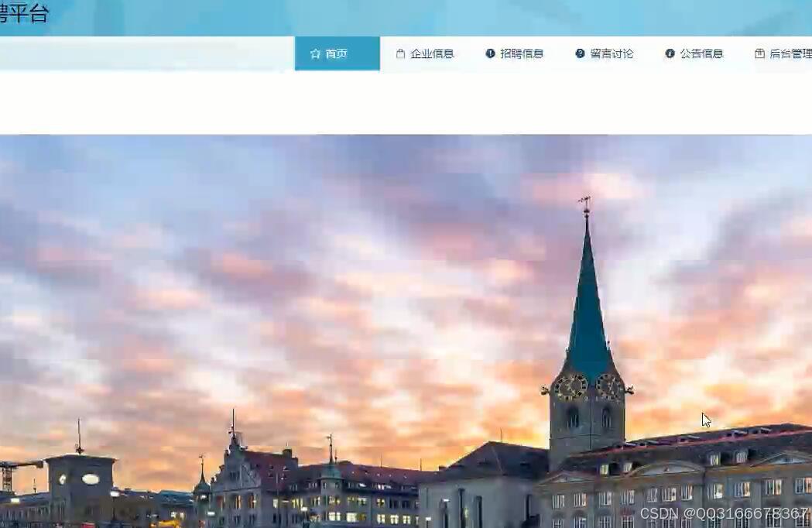Click the city skyline banner image
This screenshot has height=528, width=812.
click(406, 331)
